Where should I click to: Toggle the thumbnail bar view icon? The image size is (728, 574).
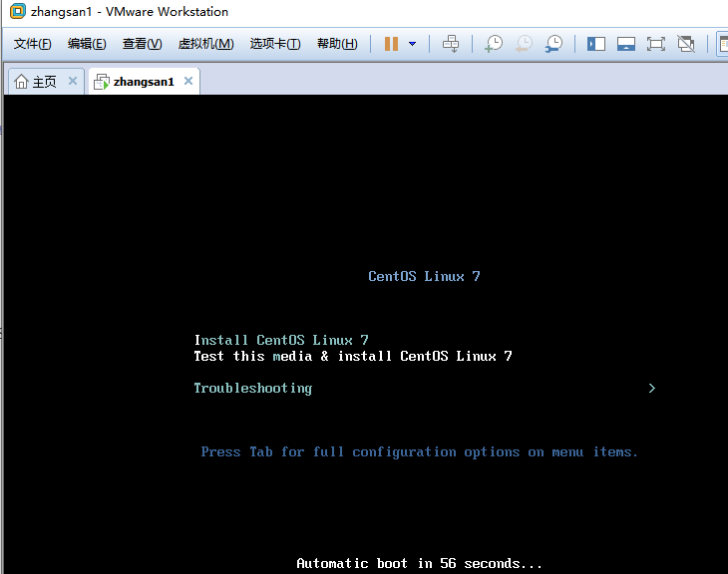point(626,44)
